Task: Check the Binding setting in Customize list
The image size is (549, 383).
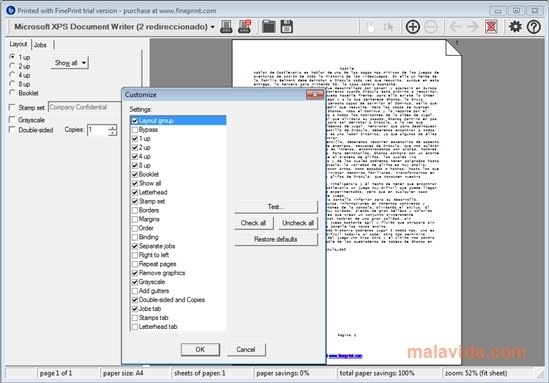Action: point(135,237)
